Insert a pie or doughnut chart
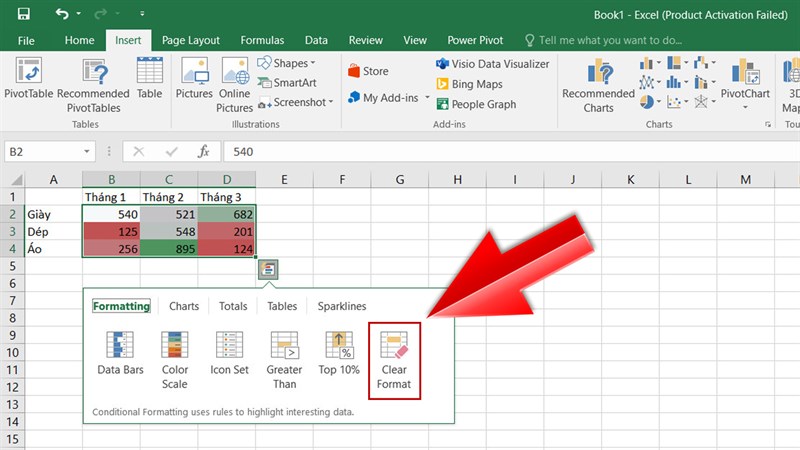The image size is (800, 450). (650, 102)
